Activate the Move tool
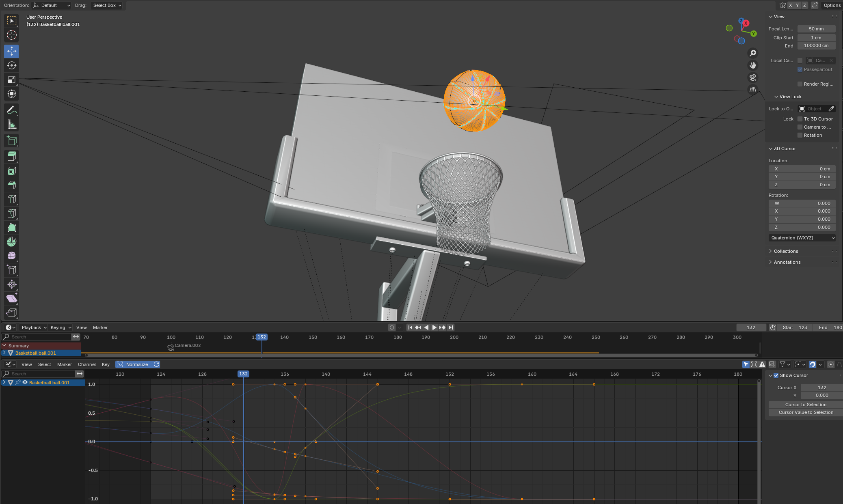This screenshot has width=843, height=504. coord(11,51)
